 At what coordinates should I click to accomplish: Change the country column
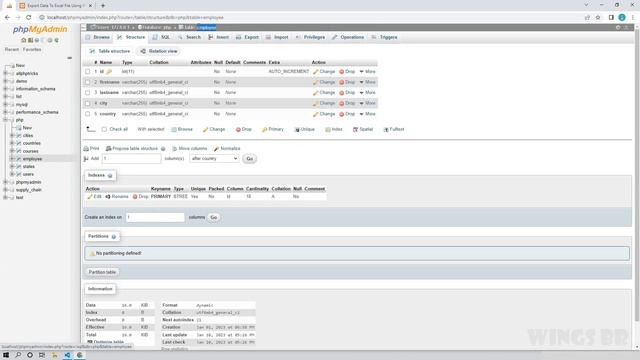coord(324,114)
